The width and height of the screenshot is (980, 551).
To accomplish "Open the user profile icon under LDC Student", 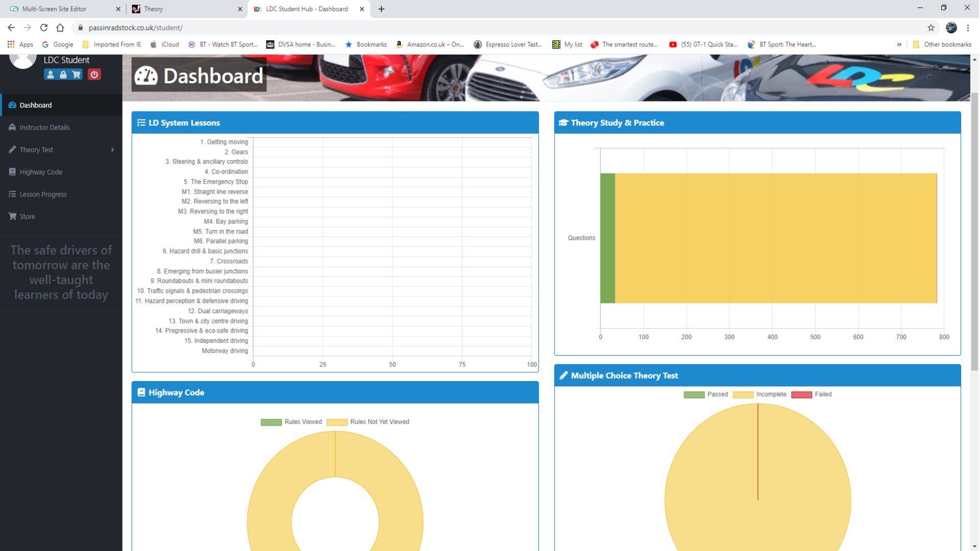I will click(x=50, y=74).
